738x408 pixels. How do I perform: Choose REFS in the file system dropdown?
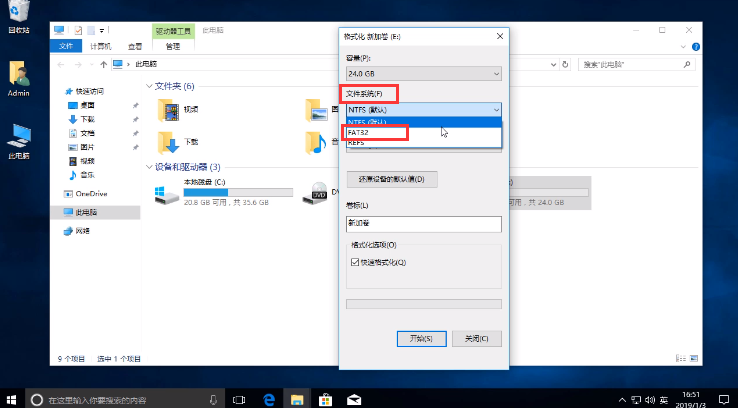[357, 143]
